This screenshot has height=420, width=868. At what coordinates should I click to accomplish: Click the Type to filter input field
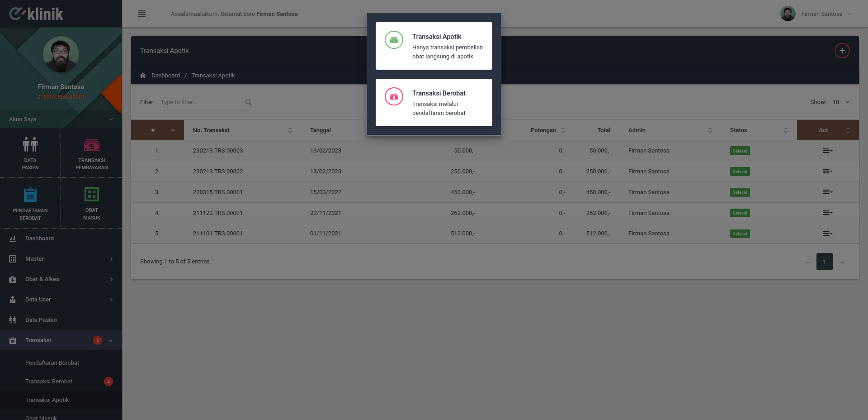(x=202, y=102)
